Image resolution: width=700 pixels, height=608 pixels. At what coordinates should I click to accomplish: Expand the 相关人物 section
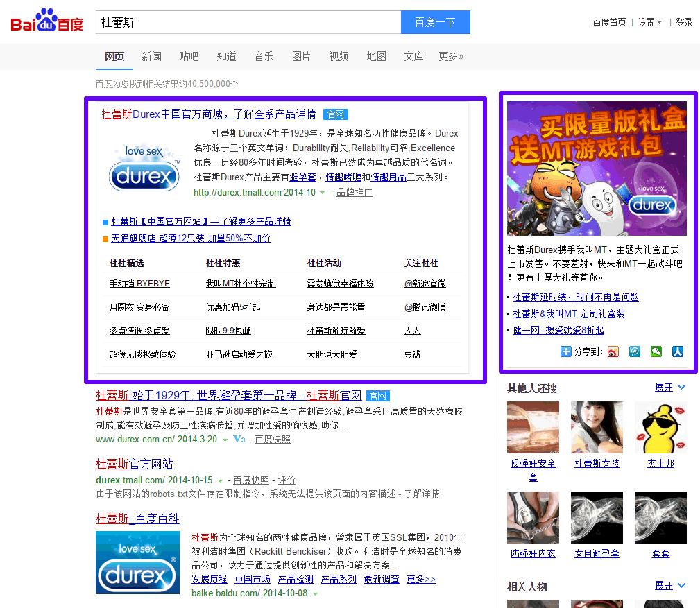click(x=670, y=586)
